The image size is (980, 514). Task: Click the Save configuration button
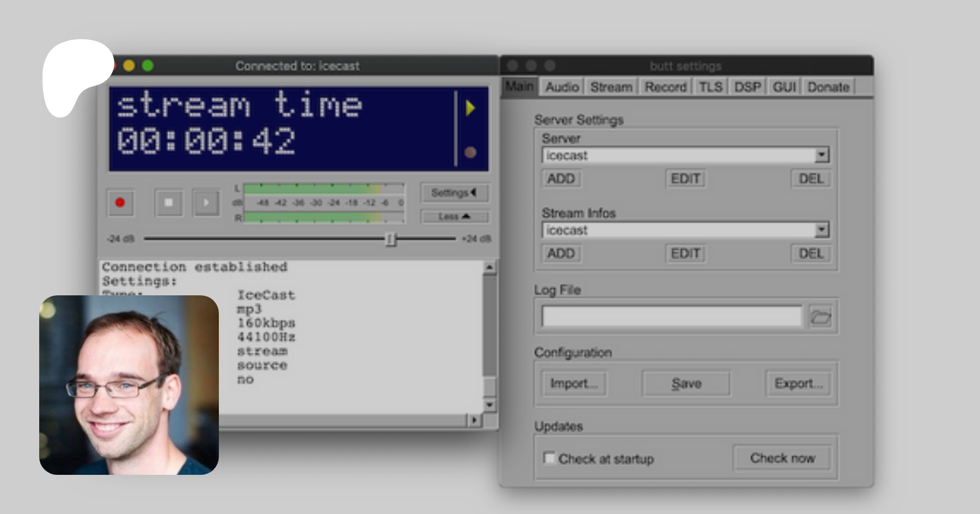[x=686, y=383]
